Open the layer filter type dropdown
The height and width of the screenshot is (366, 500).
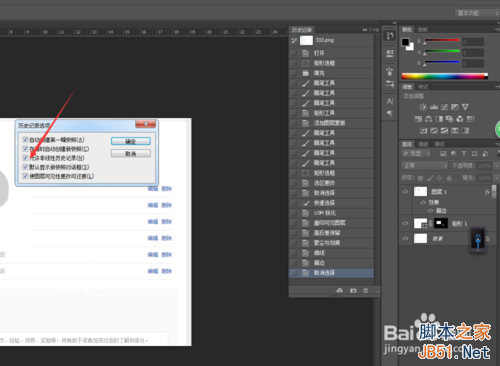[x=416, y=154]
